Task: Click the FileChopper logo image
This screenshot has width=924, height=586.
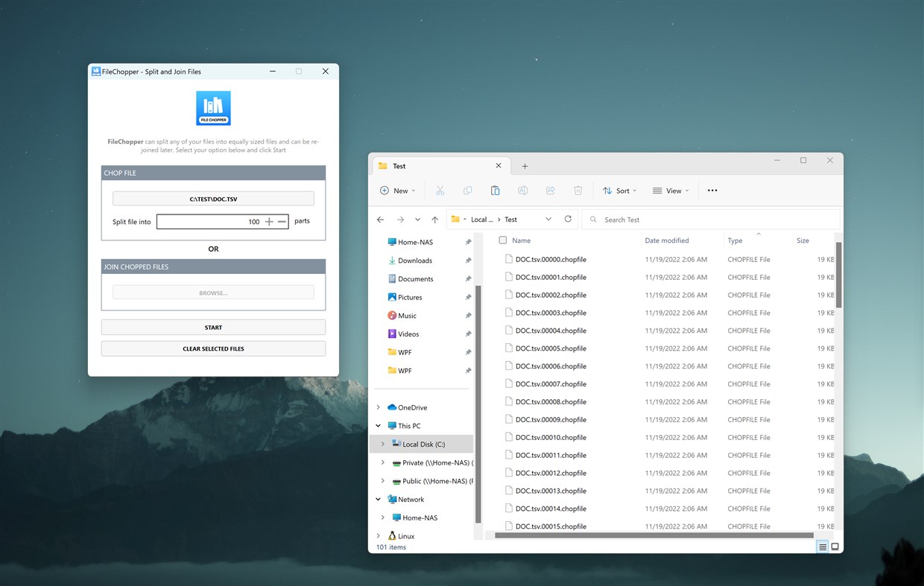Action: (213, 107)
